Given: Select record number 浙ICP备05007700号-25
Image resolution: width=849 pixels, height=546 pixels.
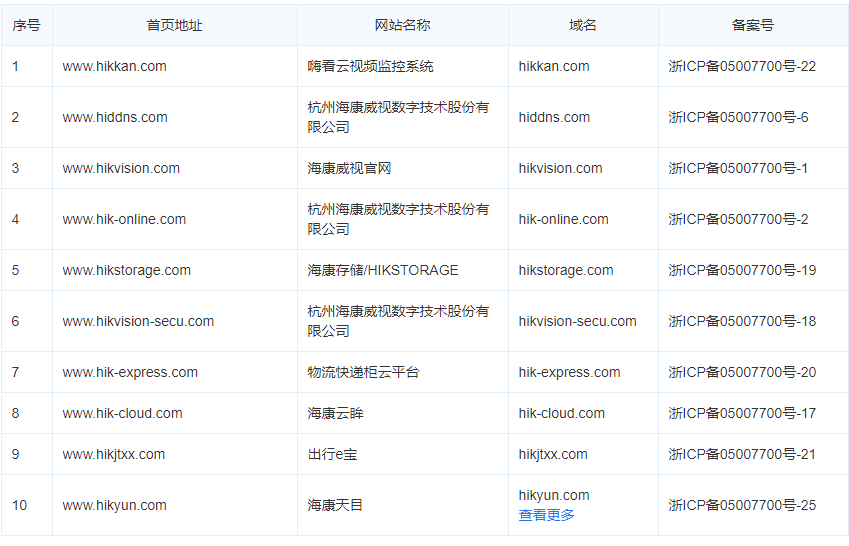Looking at the screenshot, I should coord(742,505).
